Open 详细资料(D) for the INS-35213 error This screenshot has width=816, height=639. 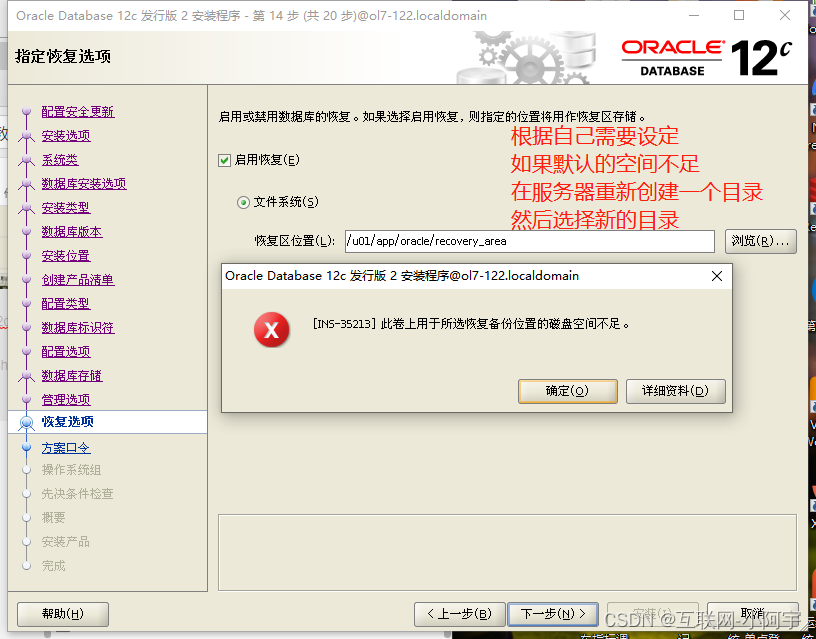675,391
